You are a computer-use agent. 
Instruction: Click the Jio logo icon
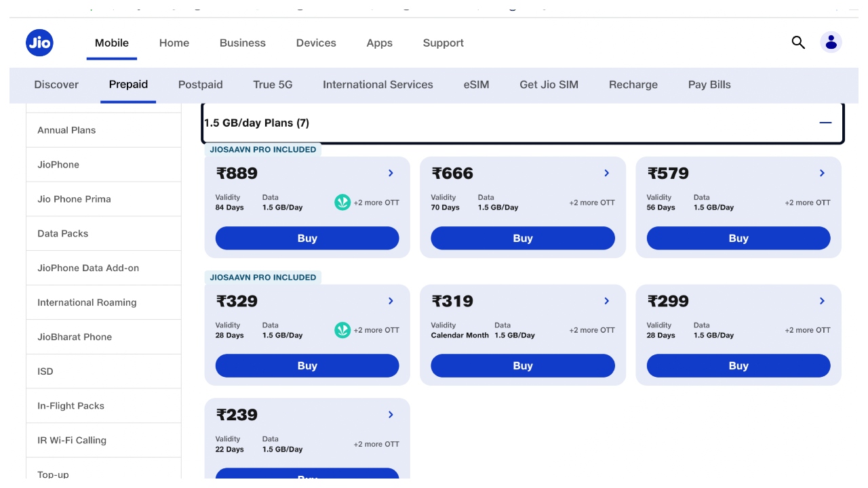39,43
